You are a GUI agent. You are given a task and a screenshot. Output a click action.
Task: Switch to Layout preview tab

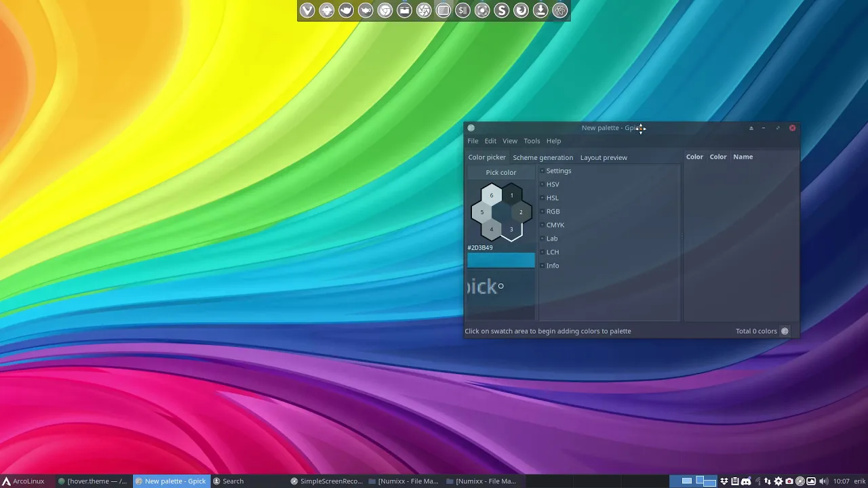pos(604,157)
